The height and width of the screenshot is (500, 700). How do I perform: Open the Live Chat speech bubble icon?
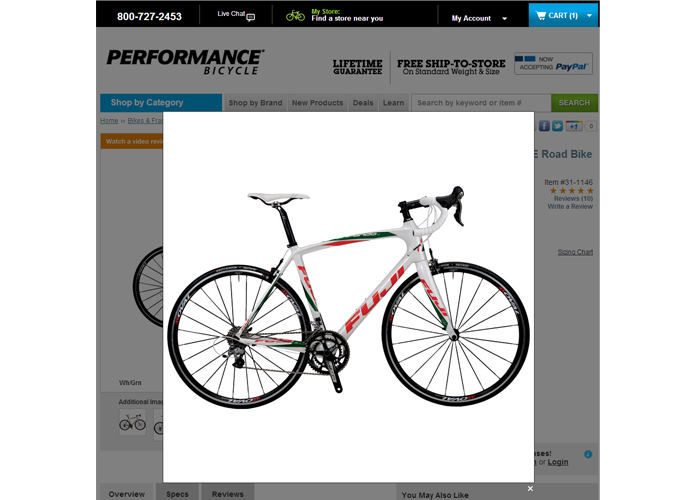(x=251, y=17)
